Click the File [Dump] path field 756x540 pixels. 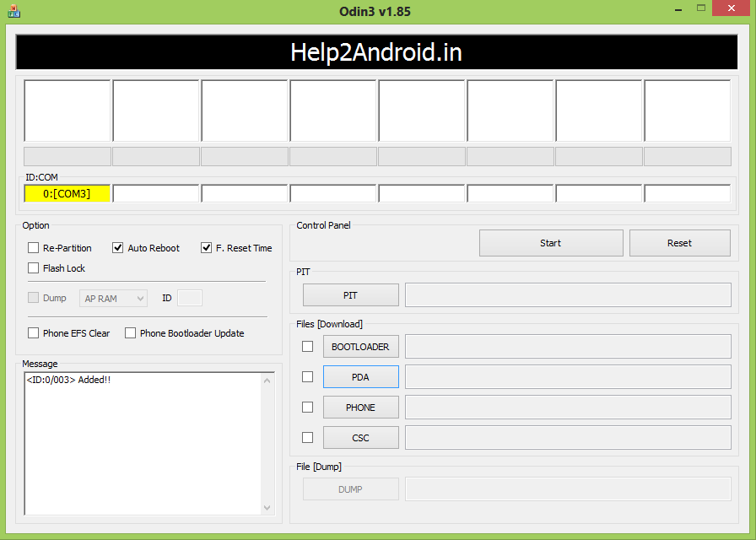coord(568,489)
